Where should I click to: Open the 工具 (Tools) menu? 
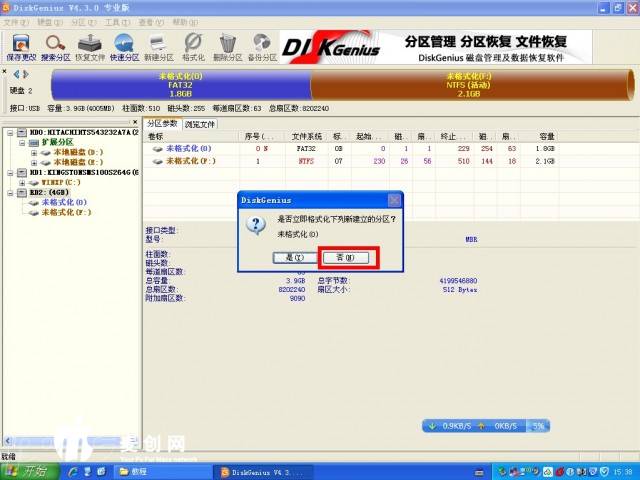[117, 21]
